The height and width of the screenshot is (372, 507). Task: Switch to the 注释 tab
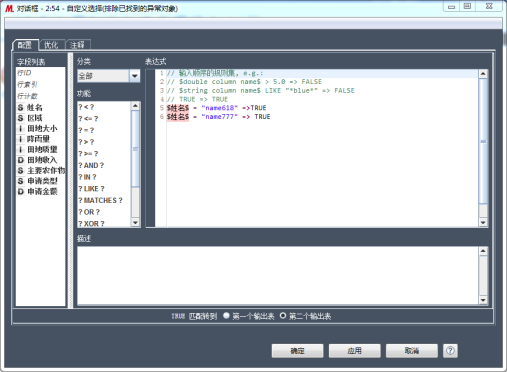[x=77, y=45]
